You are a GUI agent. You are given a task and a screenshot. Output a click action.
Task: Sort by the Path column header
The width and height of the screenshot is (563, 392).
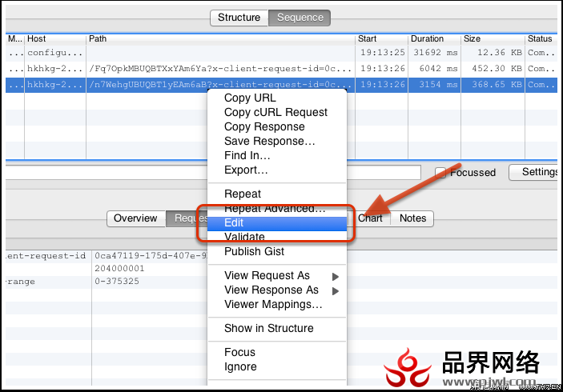point(220,38)
